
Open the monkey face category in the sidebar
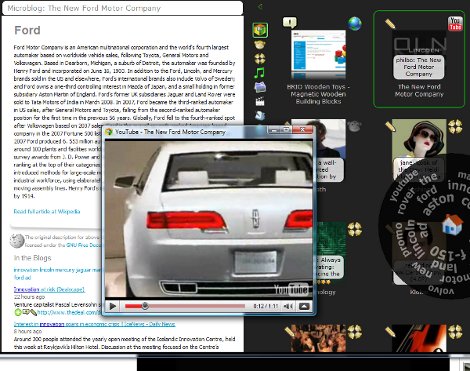[x=260, y=45]
